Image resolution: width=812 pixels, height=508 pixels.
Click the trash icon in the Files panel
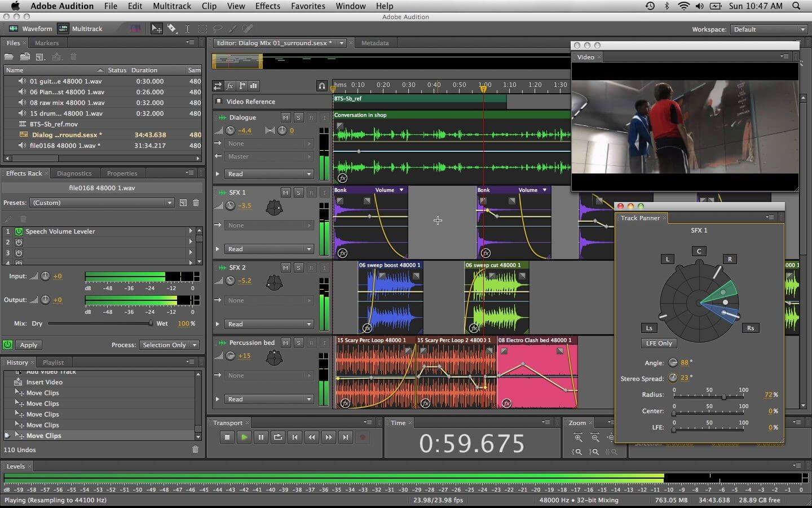tap(73, 56)
